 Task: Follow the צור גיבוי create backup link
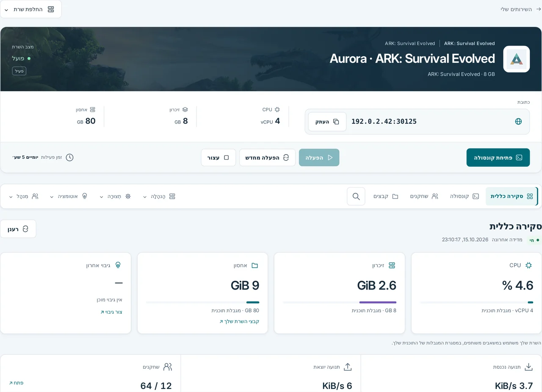click(x=111, y=312)
